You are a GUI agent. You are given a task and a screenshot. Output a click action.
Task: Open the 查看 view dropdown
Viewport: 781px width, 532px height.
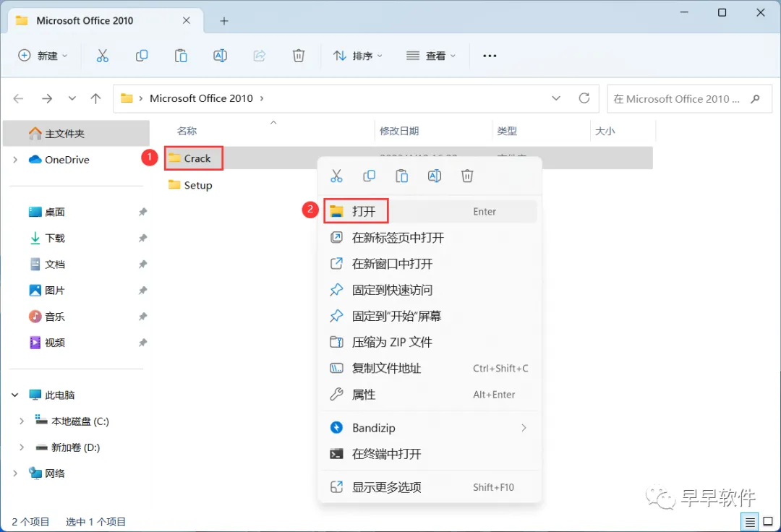click(x=431, y=56)
